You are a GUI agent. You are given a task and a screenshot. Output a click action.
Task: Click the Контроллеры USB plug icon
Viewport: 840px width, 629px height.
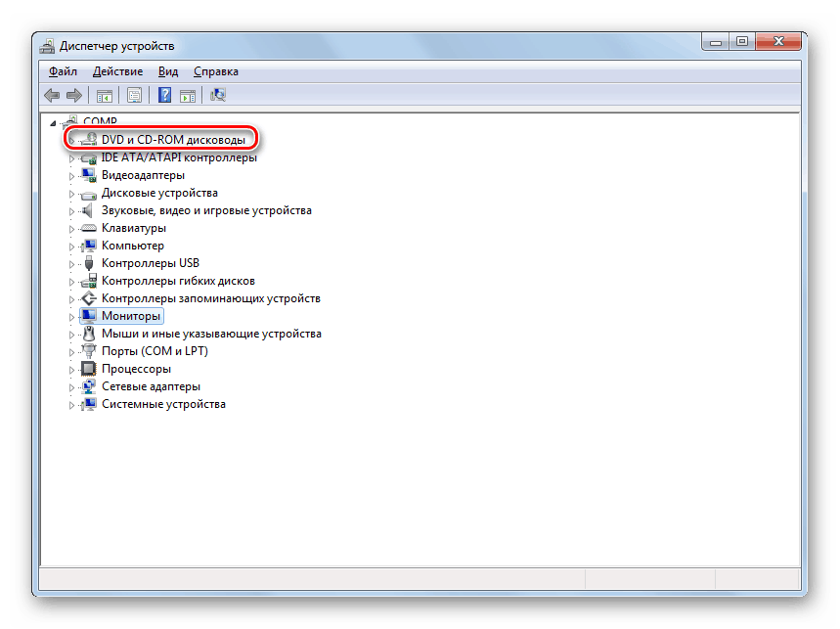89,263
